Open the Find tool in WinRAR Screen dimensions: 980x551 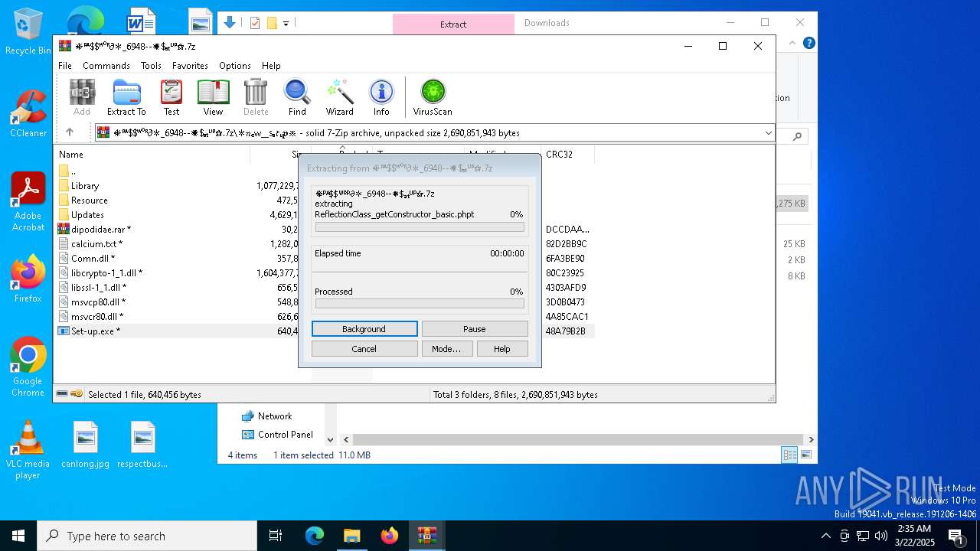coord(297,97)
